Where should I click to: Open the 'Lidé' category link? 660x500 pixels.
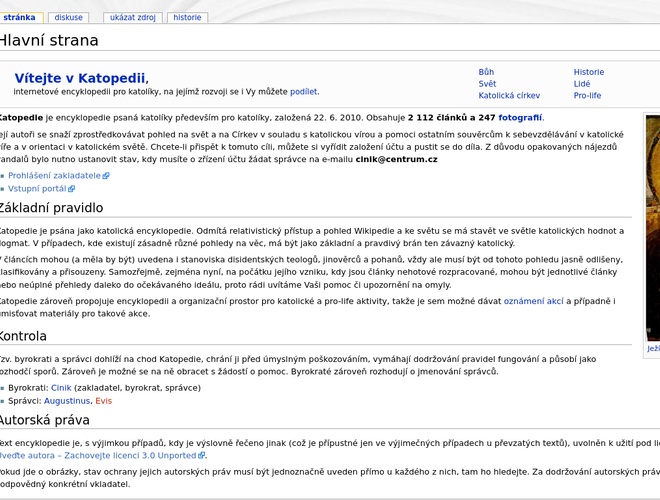click(x=582, y=84)
